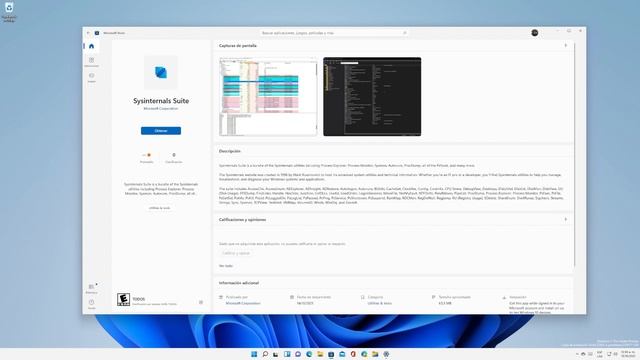Open Microsoft Corporation link under Publicado por

(x=243, y=303)
